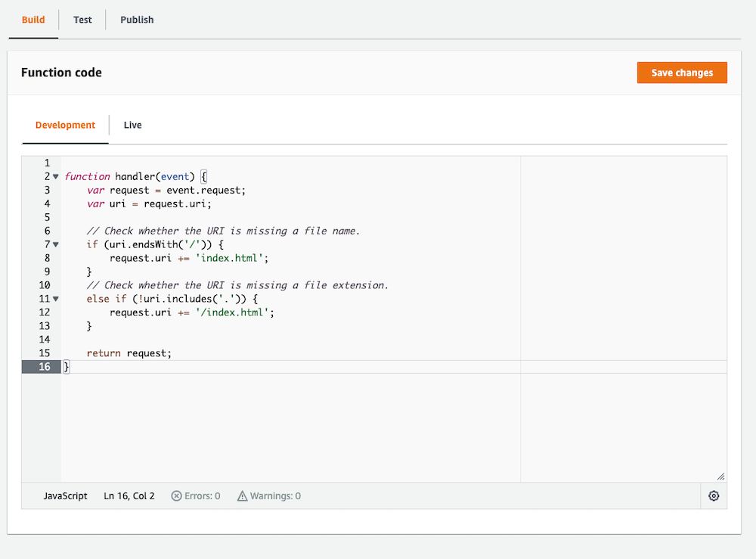
Task: Select line number 8 in the gutter
Action: click(47, 258)
